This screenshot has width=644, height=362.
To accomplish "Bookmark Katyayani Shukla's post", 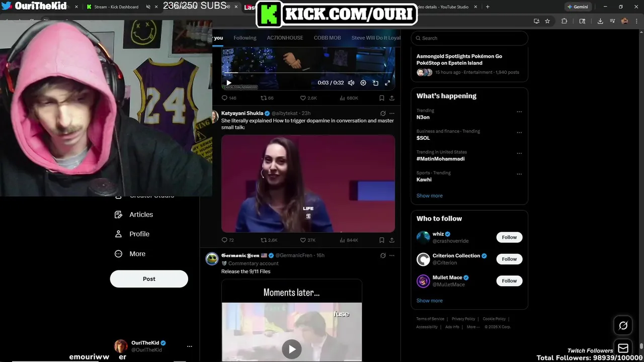I will click(x=382, y=240).
